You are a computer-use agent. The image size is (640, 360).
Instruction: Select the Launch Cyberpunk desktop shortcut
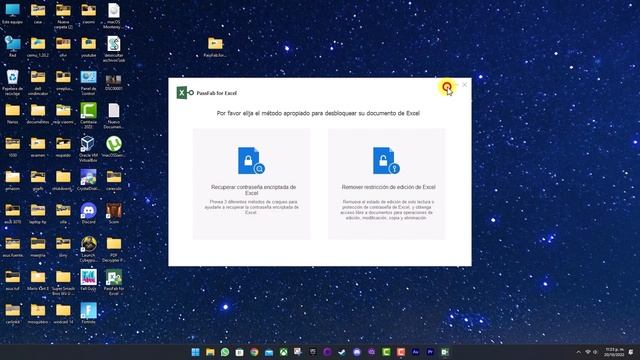click(x=89, y=249)
